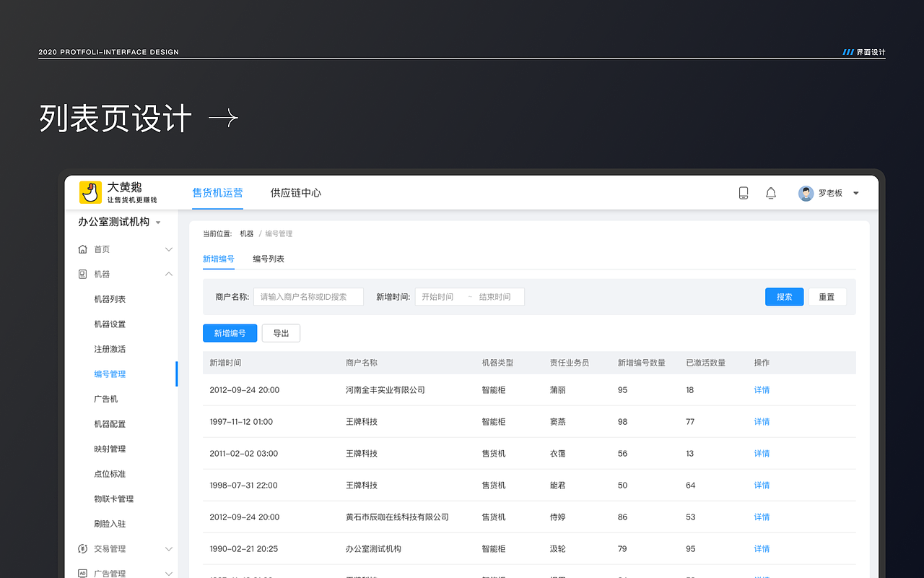924x578 pixels.
Task: Click the 2012-09-24 20:00 cell in 蒲丽 row
Action: tap(245, 390)
